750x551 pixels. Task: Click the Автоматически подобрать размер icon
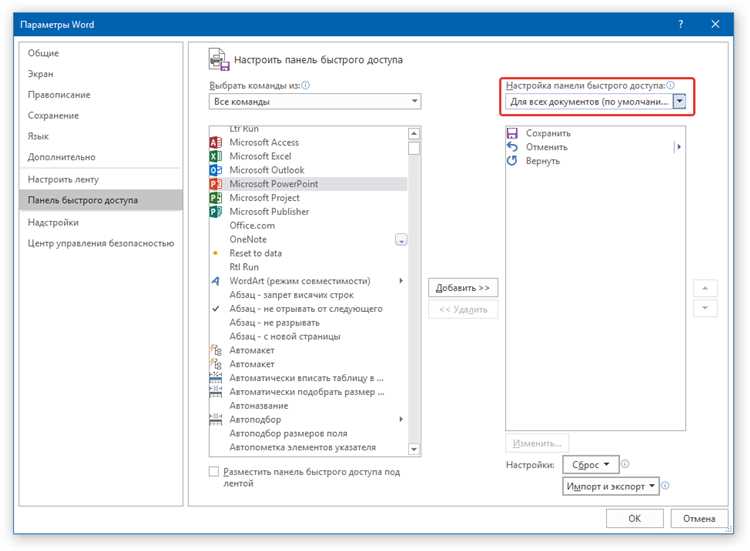coord(216,392)
